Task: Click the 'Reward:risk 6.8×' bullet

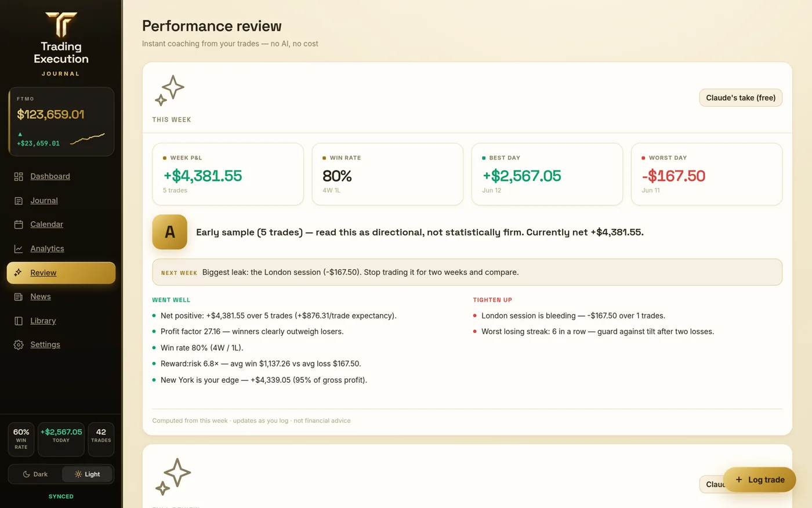Action: pyautogui.click(x=261, y=364)
